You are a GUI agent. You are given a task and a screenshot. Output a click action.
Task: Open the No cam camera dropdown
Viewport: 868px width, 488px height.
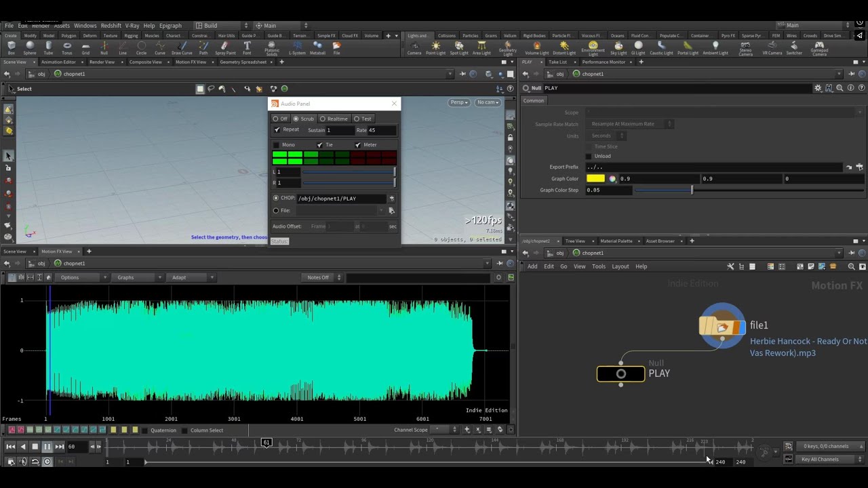tap(488, 102)
